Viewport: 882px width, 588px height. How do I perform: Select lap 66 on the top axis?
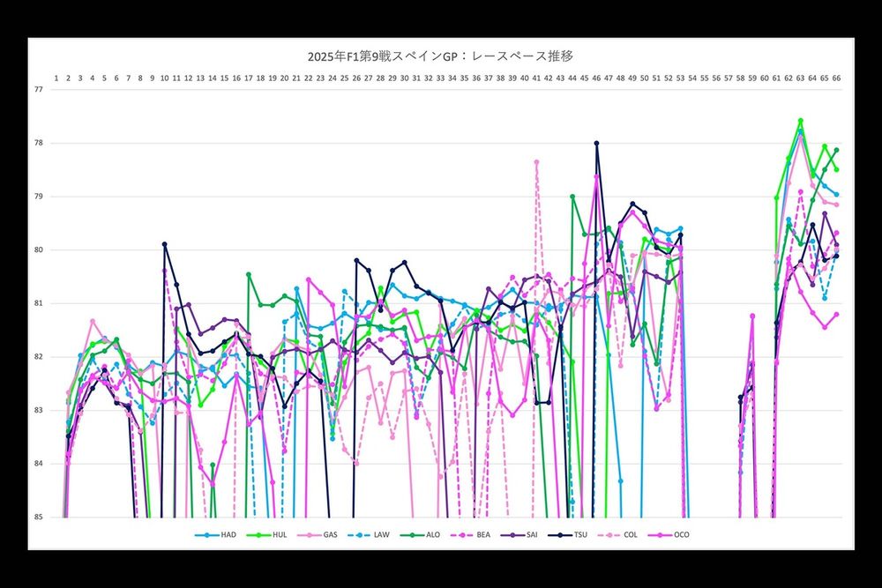836,78
